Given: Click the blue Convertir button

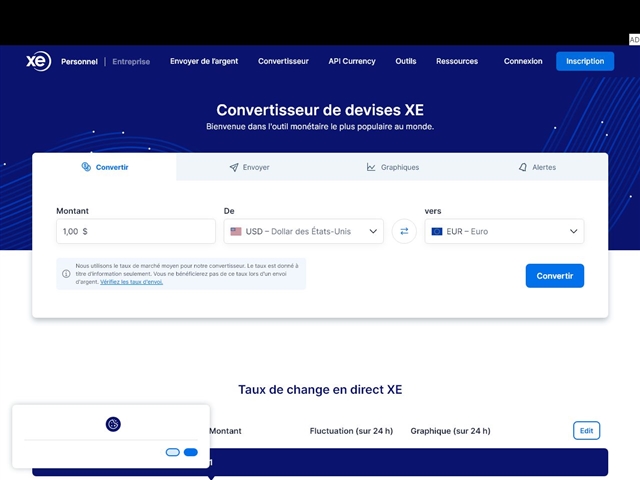Looking at the screenshot, I should [x=555, y=276].
